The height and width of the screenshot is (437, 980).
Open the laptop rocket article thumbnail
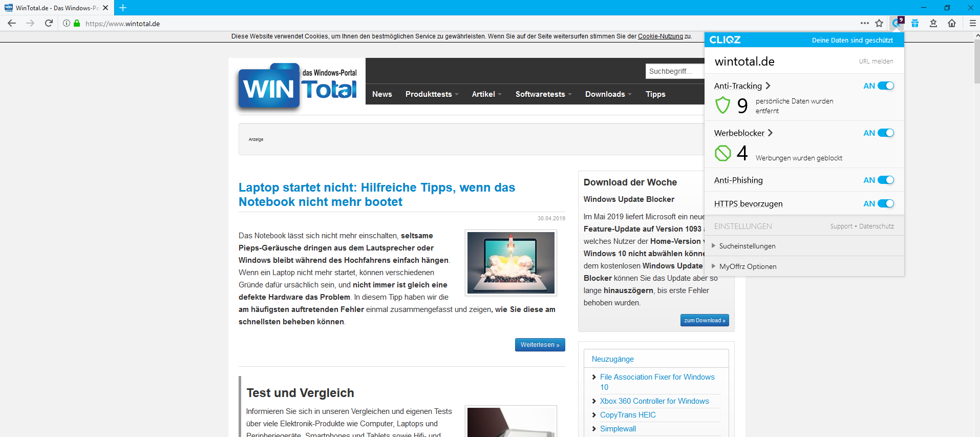tap(511, 263)
